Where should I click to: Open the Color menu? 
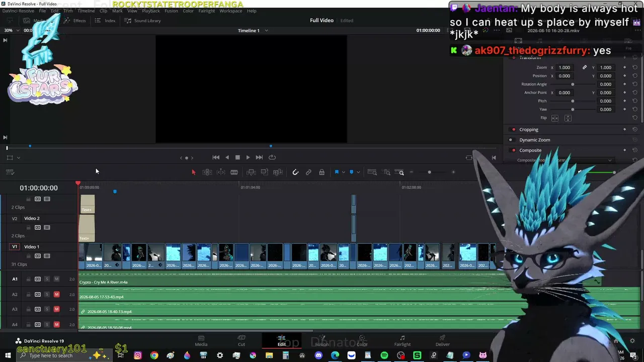[188, 11]
